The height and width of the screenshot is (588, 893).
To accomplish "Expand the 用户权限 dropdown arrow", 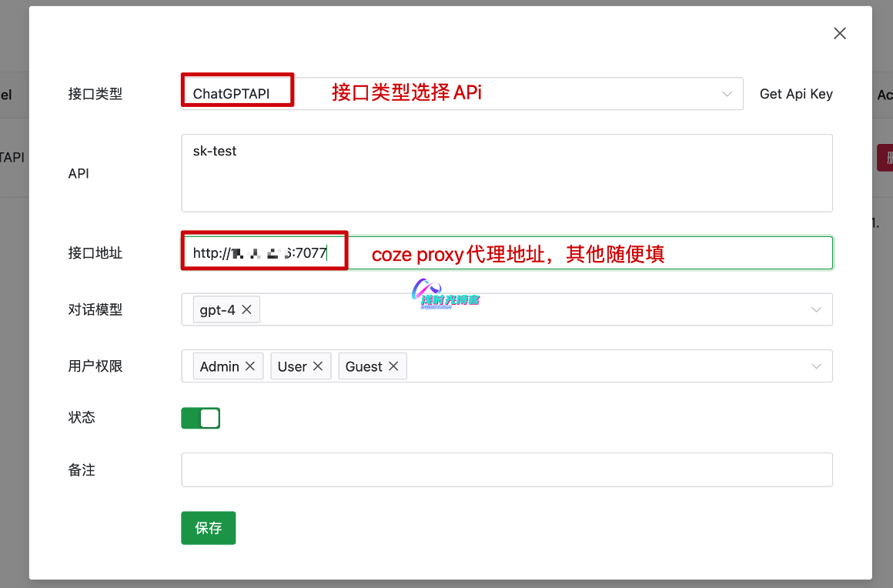I will click(x=816, y=366).
